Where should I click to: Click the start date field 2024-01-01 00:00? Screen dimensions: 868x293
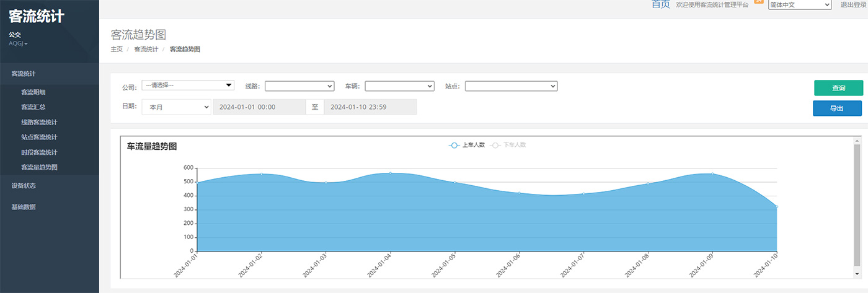[259, 107]
